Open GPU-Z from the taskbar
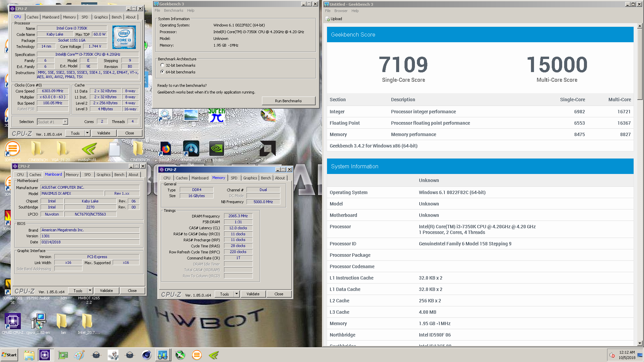The height and width of the screenshot is (362, 644). (x=63, y=355)
